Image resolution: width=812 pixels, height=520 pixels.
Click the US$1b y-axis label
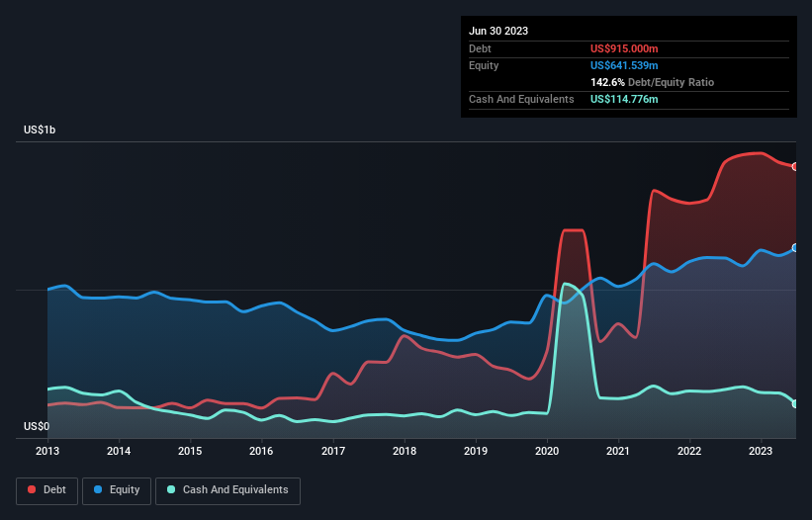click(40, 130)
